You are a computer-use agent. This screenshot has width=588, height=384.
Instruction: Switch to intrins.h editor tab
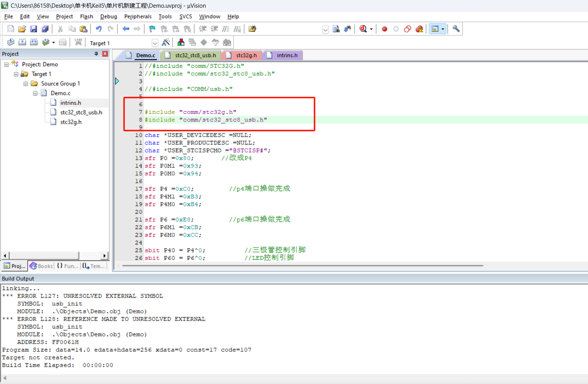coord(283,55)
